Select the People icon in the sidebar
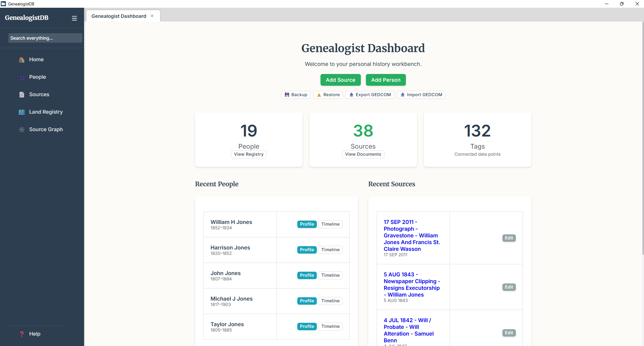The image size is (644, 346). pos(22,77)
